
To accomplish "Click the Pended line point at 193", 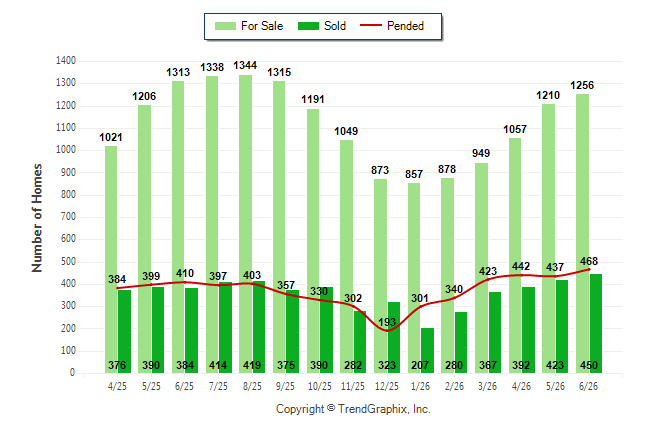I will 387,331.
